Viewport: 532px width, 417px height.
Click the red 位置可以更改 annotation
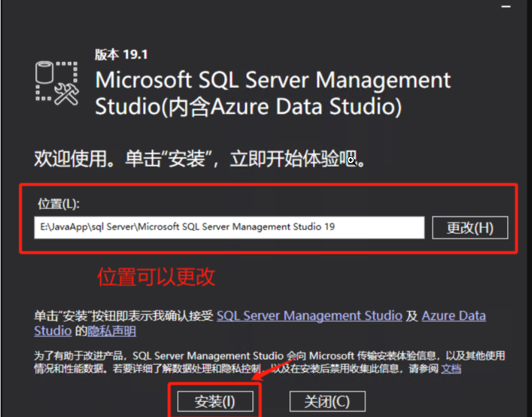[156, 277]
